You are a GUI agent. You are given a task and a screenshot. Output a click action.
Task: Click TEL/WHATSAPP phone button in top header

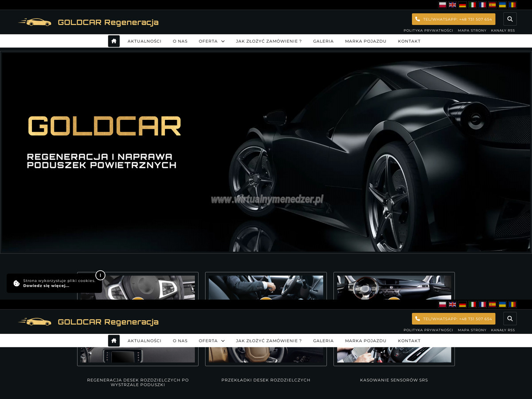coord(454,19)
